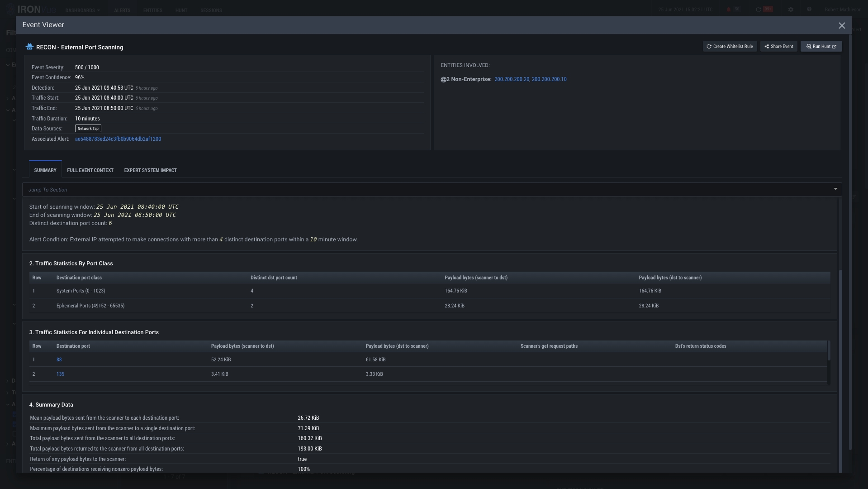Open the associated alert ID link
The height and width of the screenshot is (489, 868).
click(118, 139)
